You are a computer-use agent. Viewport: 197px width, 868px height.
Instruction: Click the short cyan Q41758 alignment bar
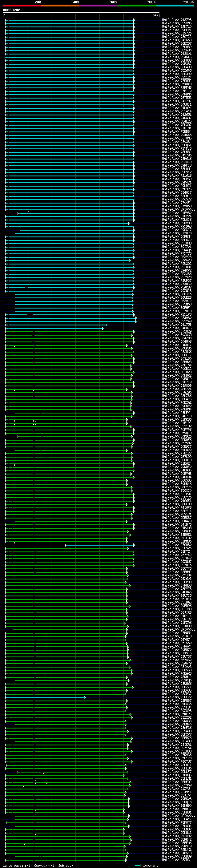56,325
